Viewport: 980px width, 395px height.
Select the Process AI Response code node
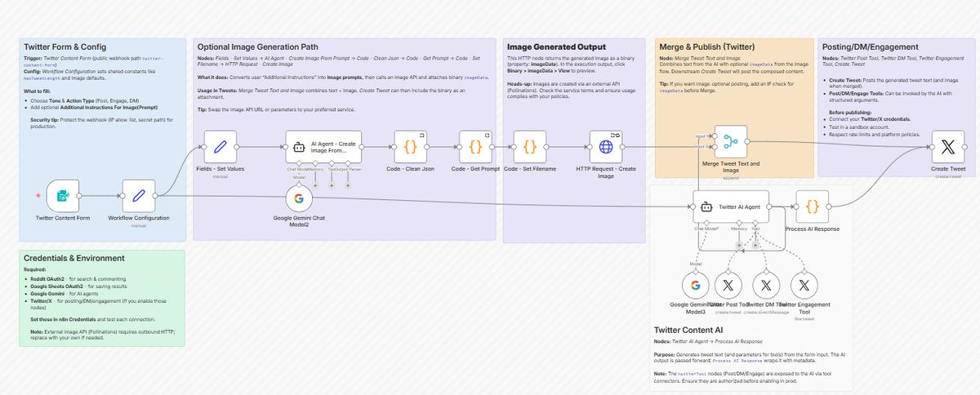(812, 206)
